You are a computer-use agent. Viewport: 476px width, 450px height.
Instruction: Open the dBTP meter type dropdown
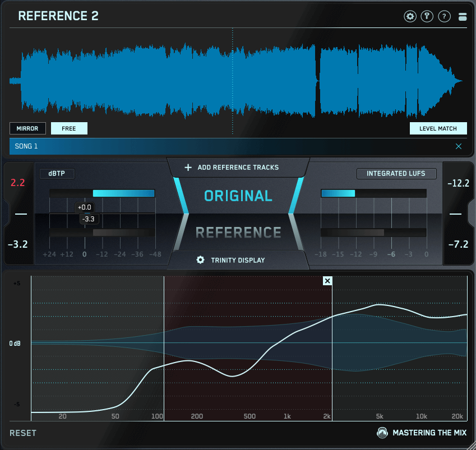click(57, 174)
